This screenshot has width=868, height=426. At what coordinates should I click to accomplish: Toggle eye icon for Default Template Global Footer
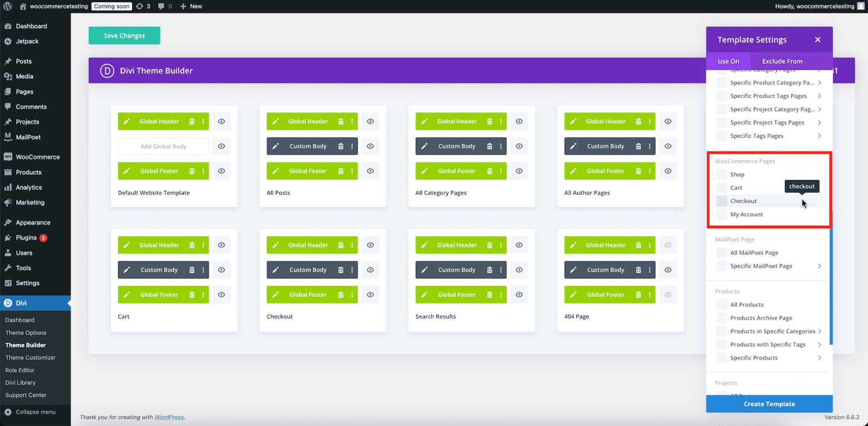(x=222, y=171)
